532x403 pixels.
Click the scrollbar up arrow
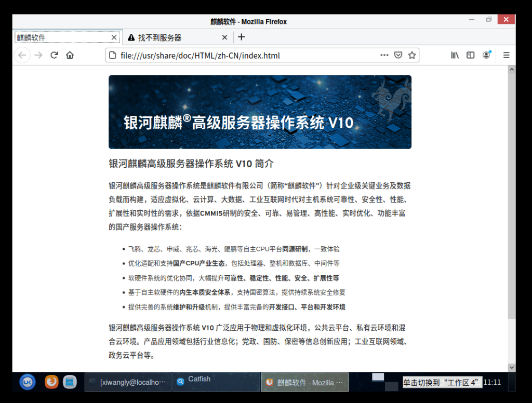click(x=512, y=70)
